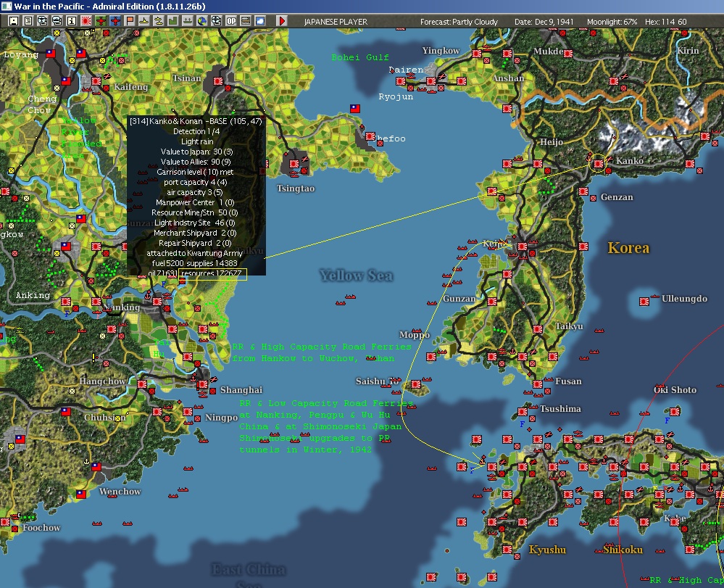Click the second stacked screens icon
The height and width of the screenshot is (588, 724).
click(x=57, y=21)
